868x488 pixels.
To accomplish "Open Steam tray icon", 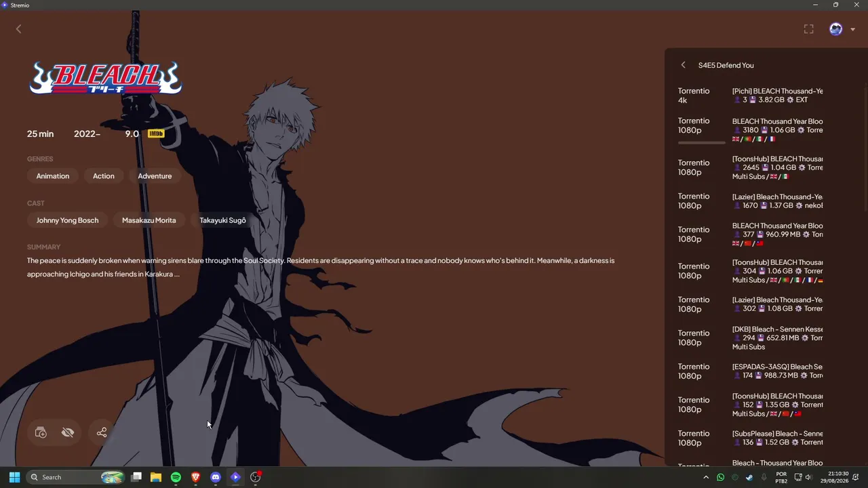I will [x=749, y=477].
